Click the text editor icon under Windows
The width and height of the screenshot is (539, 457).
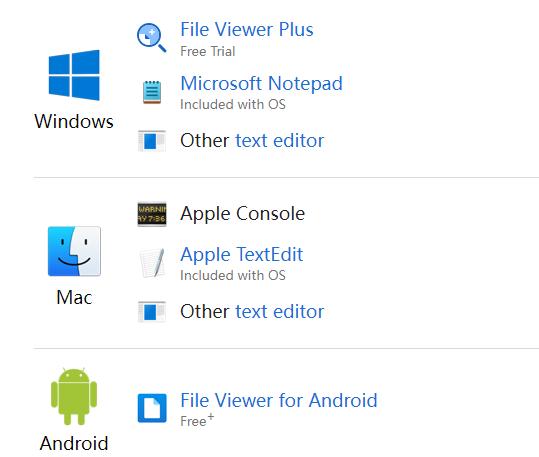coord(152,141)
